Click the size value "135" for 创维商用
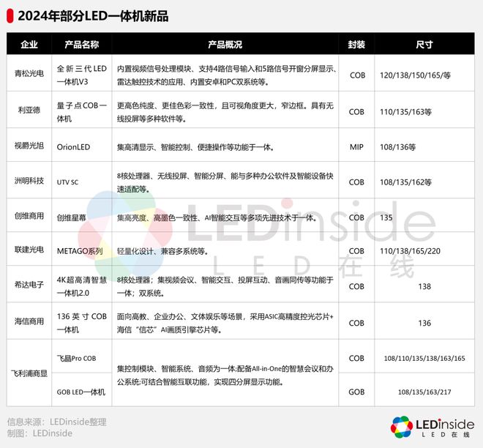 click(x=386, y=218)
